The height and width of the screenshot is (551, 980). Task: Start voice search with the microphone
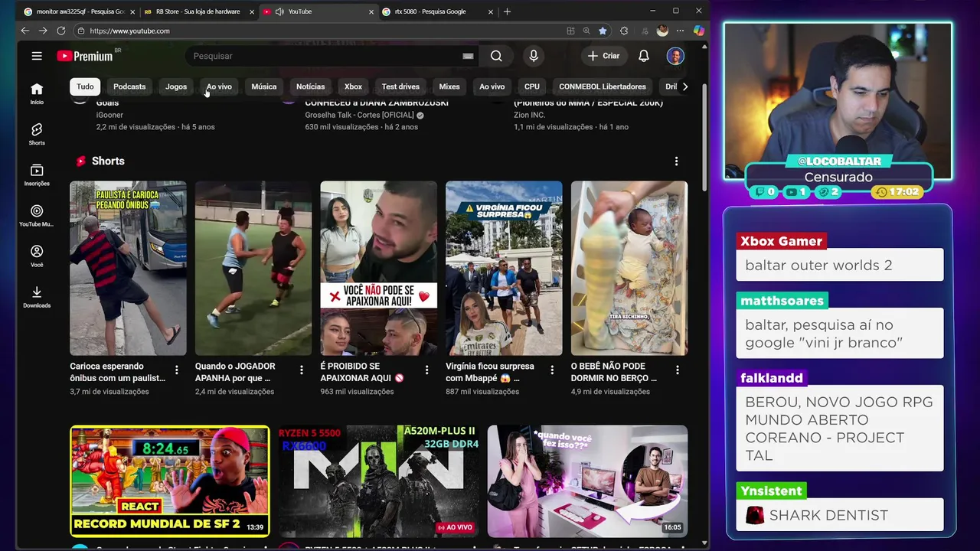click(534, 56)
